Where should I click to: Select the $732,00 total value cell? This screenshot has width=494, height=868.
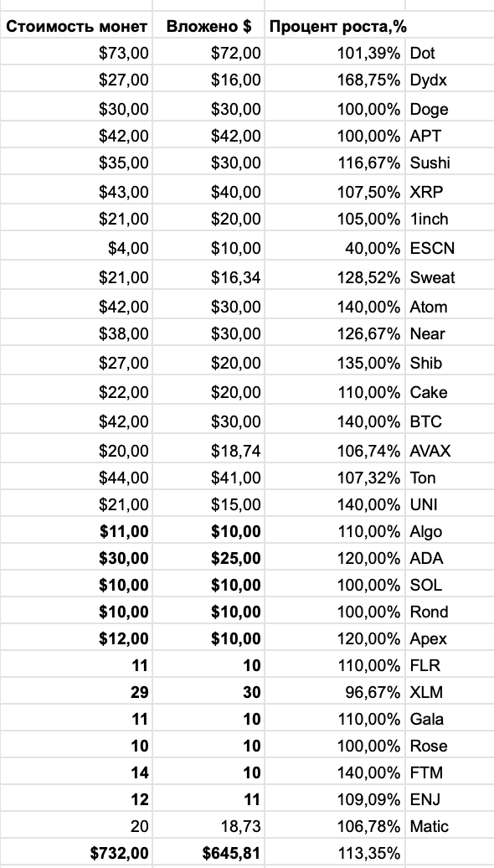tap(76, 853)
